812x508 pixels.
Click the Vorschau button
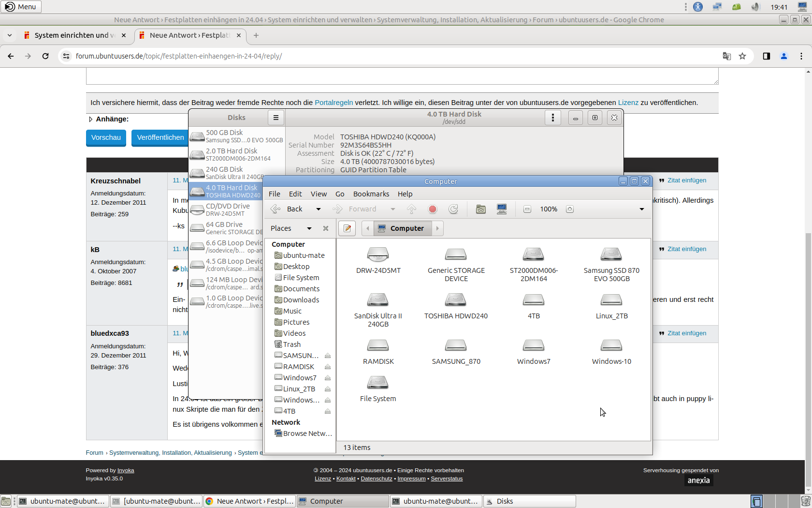coord(106,137)
